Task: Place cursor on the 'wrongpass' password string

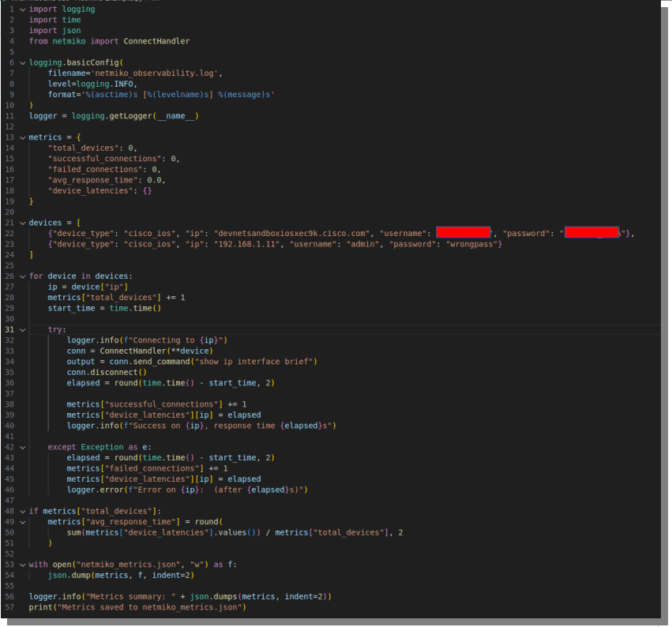Action: (x=470, y=244)
